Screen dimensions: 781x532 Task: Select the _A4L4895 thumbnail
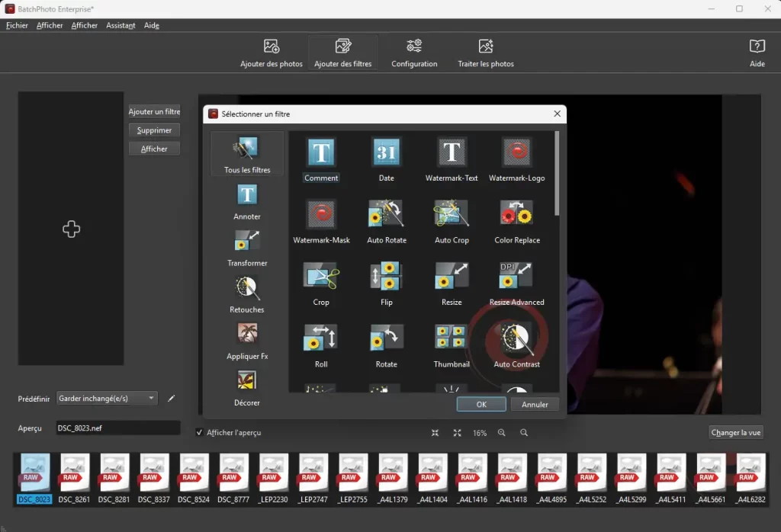tap(552, 478)
